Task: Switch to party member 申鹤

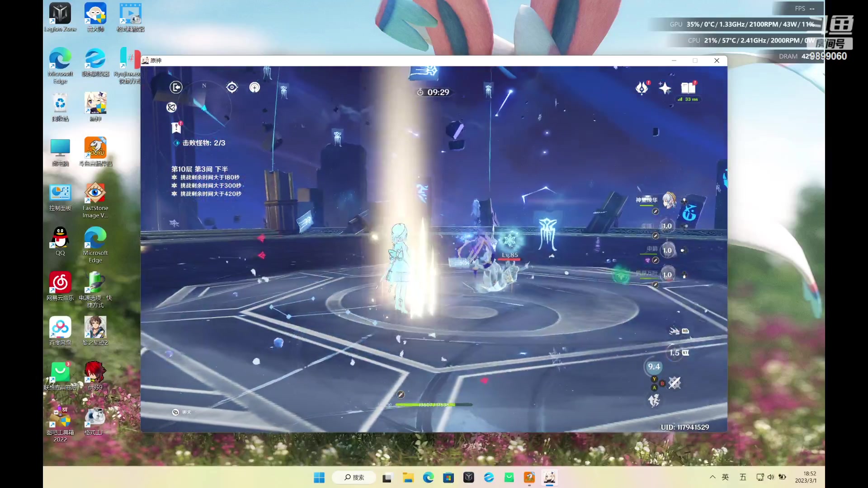Action: 668,250
